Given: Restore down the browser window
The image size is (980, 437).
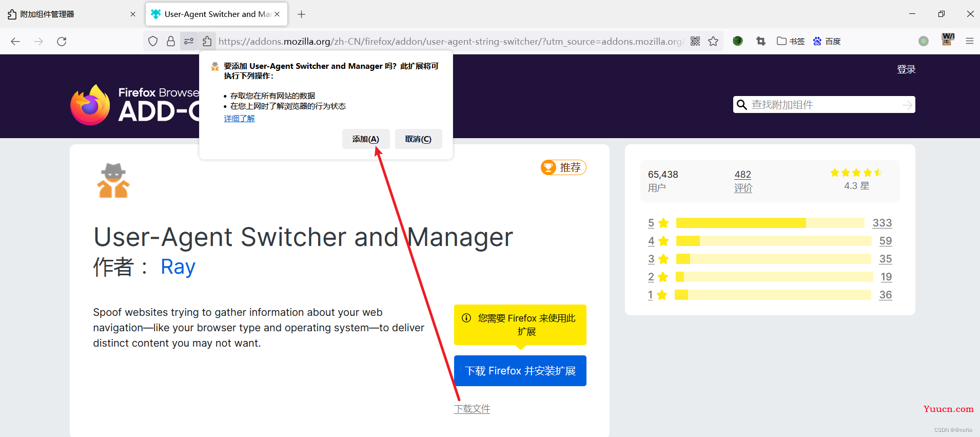Looking at the screenshot, I should click(x=941, y=14).
